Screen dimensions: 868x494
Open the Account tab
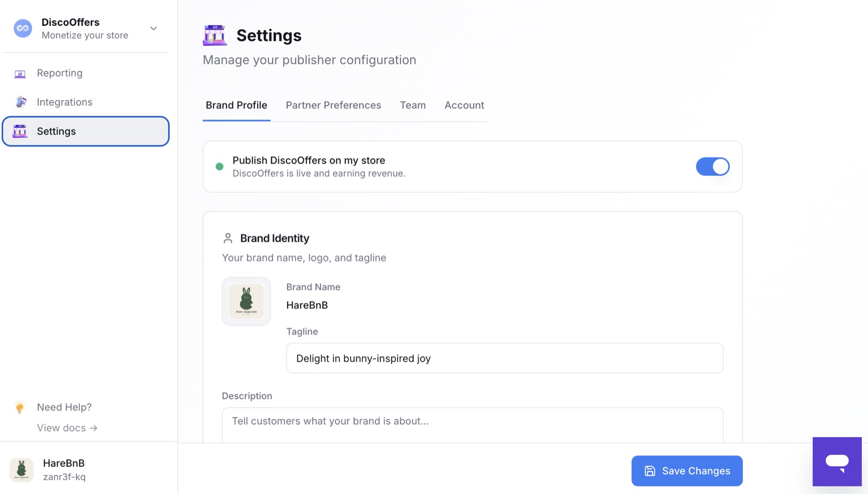pos(464,105)
